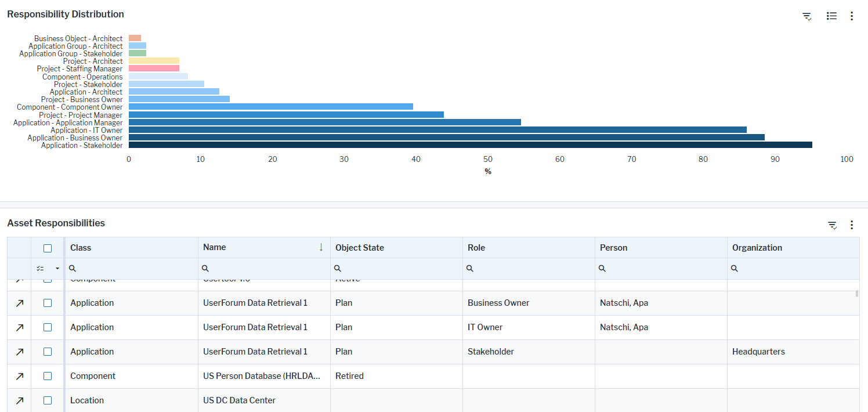The width and height of the screenshot is (868, 412).
Task: Open US DC Data Center row arrow
Action: pos(19,400)
